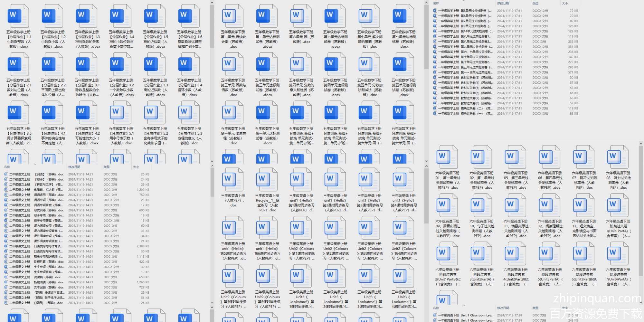Click 六年级英语下册 13 短文填空 file icon
The width and height of the screenshot is (644, 322).
(584, 205)
